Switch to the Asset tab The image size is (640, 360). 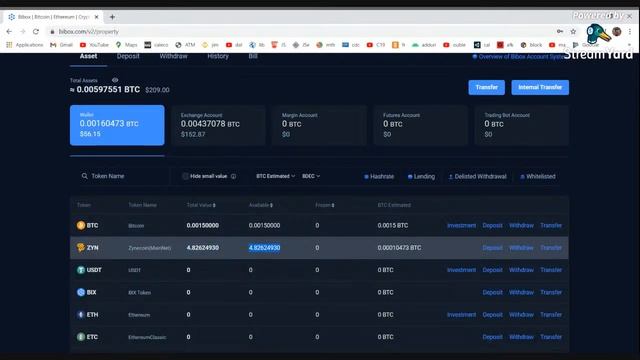89,56
